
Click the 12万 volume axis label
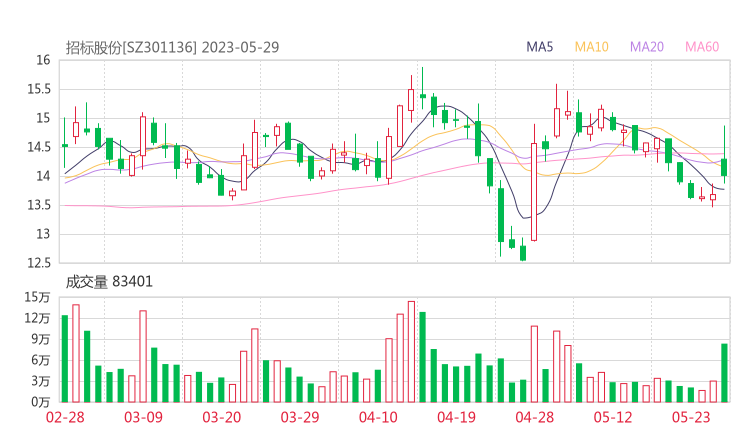pyautogui.click(x=37, y=318)
